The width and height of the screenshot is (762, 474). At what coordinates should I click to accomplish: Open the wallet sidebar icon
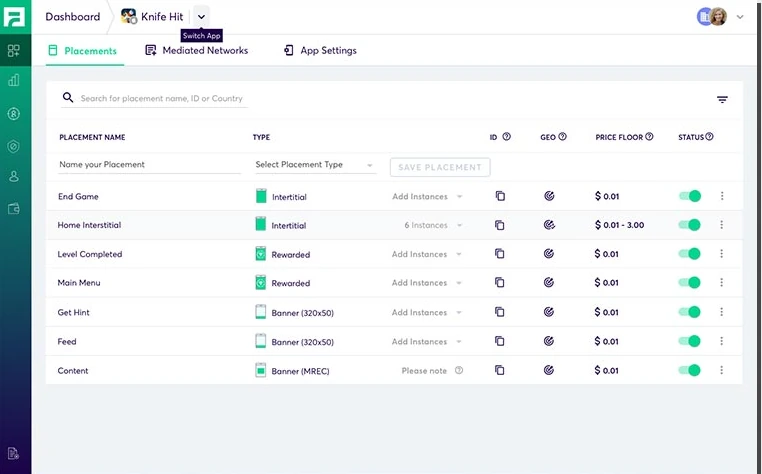pos(14,209)
